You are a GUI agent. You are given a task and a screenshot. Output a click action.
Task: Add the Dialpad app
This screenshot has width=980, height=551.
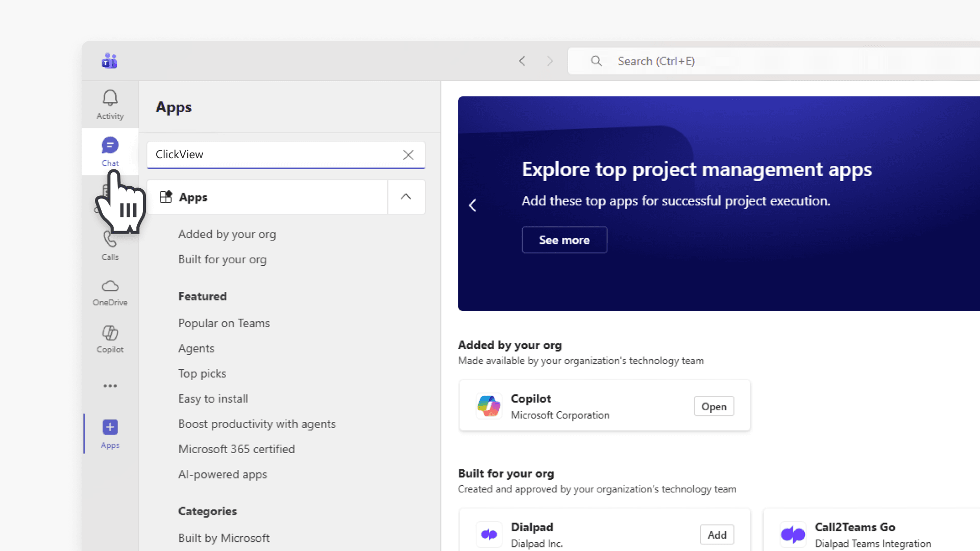717,535
